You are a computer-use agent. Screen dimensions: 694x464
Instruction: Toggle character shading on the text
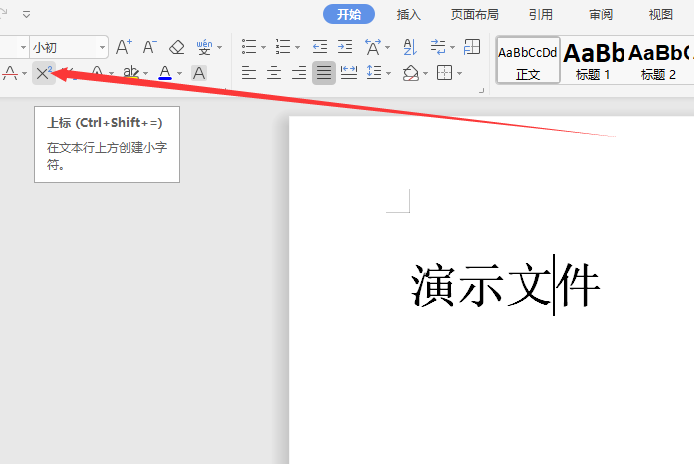pos(199,73)
